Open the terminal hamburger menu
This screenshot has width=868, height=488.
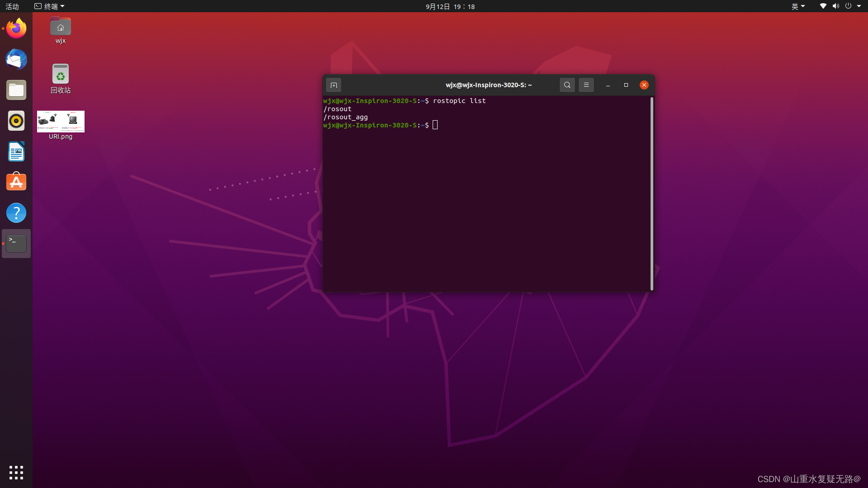click(586, 85)
